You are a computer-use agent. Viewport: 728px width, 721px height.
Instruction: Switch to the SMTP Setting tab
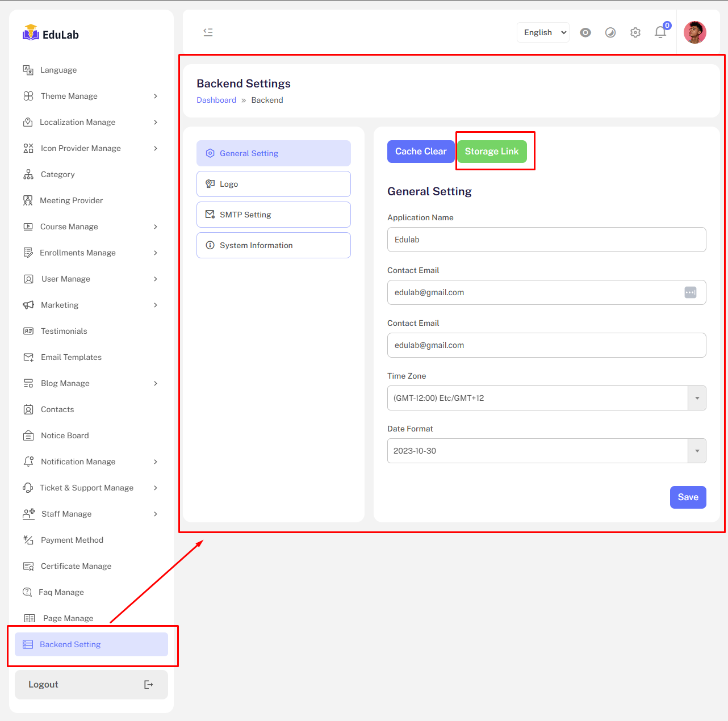click(273, 215)
